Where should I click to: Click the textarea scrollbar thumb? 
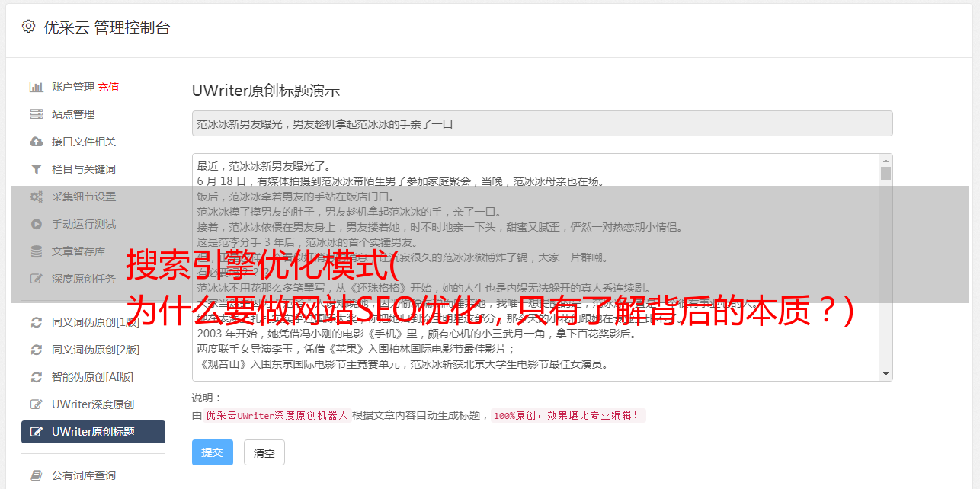pos(886,174)
